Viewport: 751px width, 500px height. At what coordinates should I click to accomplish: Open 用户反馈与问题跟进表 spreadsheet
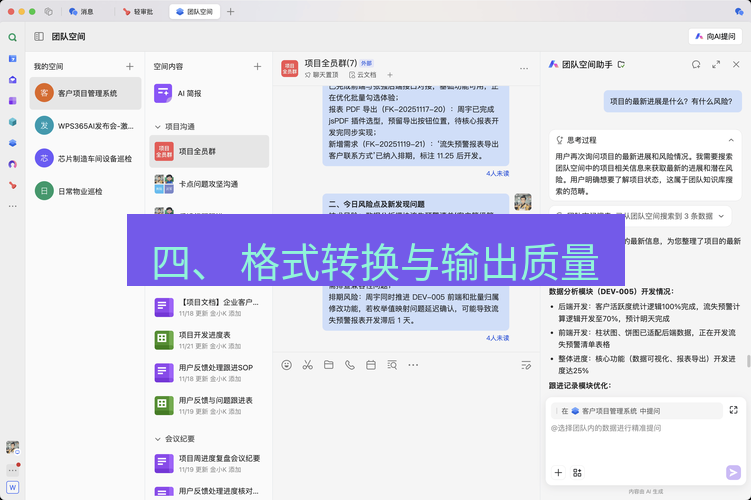tap(209, 405)
